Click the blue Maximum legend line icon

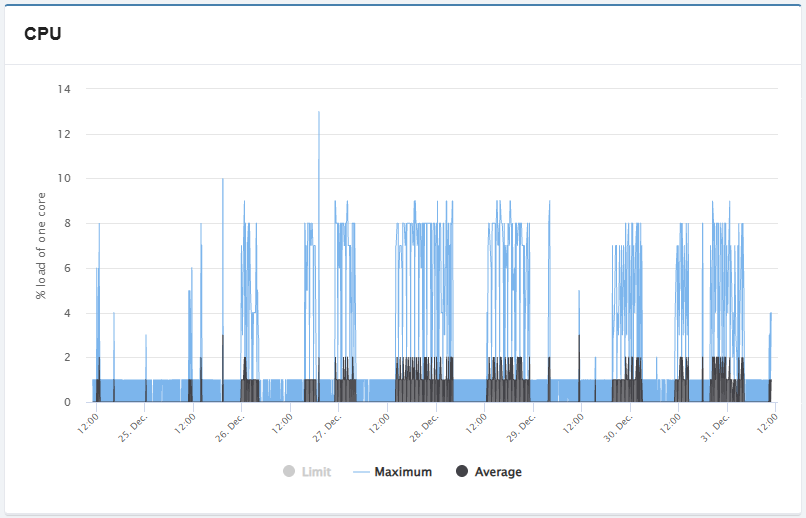coord(361,472)
